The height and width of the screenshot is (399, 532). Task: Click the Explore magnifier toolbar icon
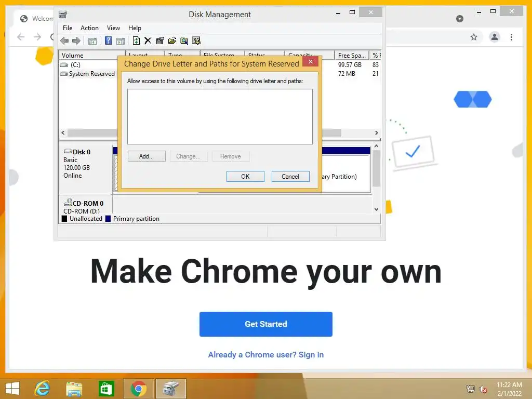click(184, 41)
